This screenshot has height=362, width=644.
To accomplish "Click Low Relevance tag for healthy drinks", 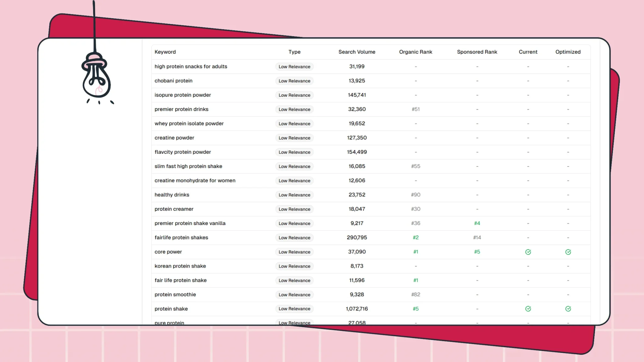I will click(x=294, y=195).
